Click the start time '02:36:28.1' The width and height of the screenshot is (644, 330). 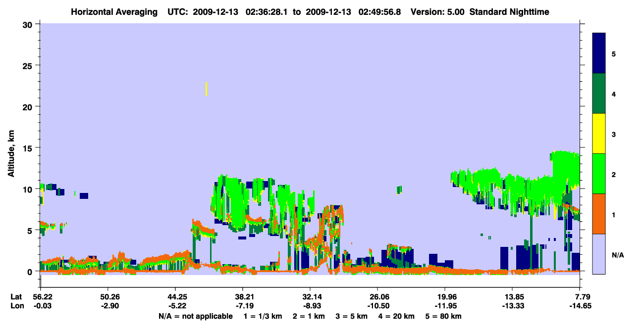pyautogui.click(x=268, y=12)
